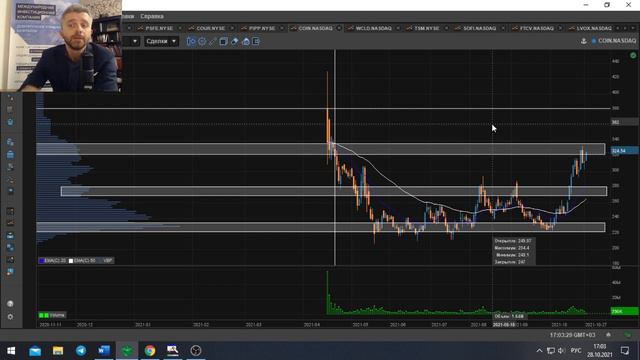Select the line drawing pencil tool
Screen dimensions: 640x360
tap(213, 41)
